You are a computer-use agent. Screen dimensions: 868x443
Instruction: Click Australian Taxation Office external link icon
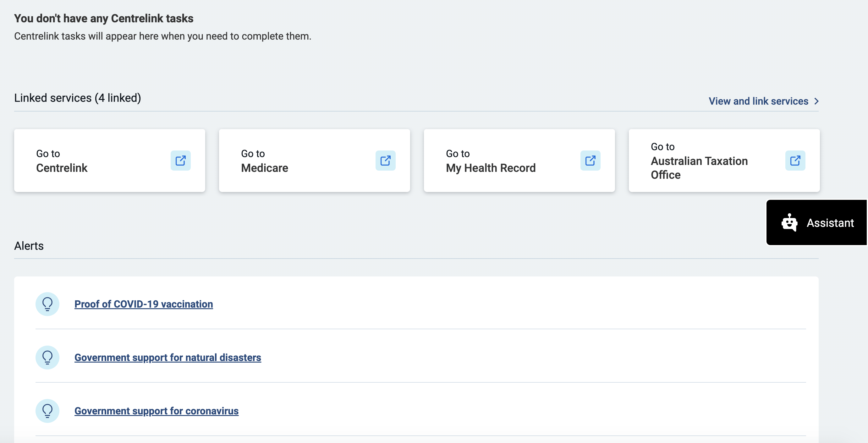[795, 160]
